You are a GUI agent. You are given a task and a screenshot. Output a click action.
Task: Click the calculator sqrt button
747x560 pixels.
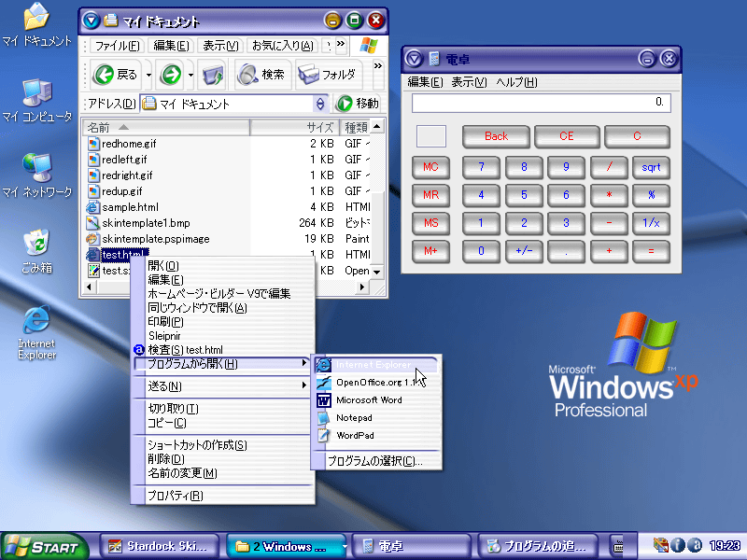(x=651, y=168)
